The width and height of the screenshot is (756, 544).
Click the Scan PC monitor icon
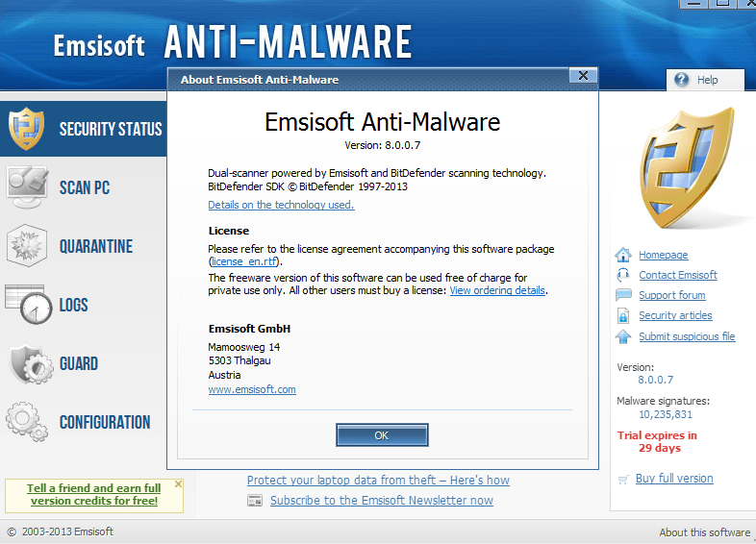coord(28,187)
